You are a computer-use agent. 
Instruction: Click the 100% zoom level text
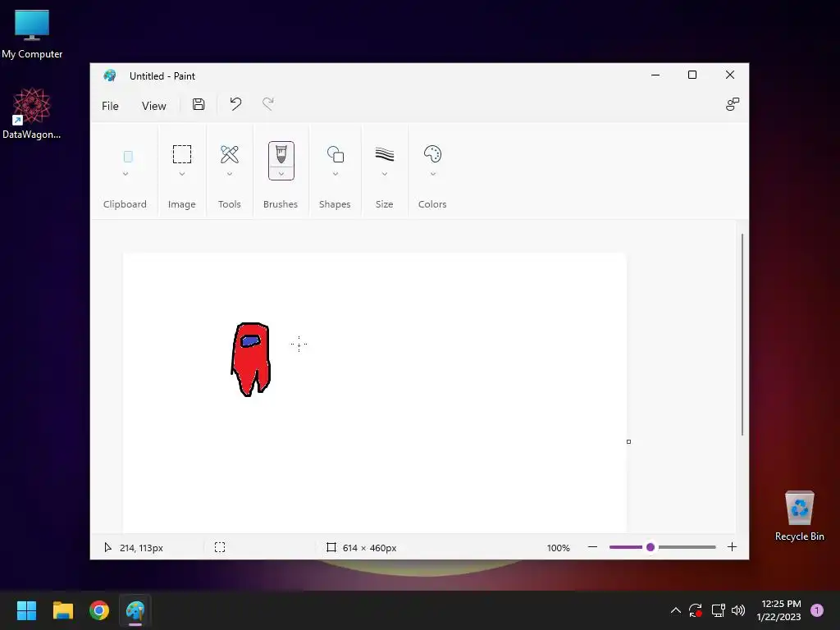click(558, 547)
